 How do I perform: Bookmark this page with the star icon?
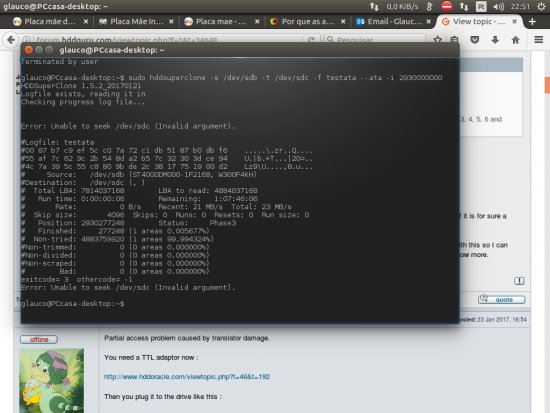click(x=437, y=39)
